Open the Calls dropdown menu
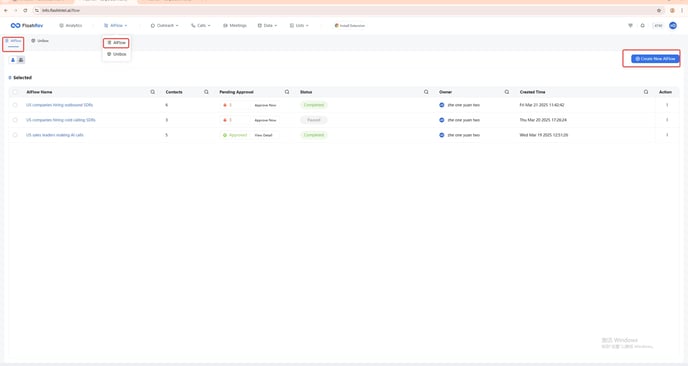 click(201, 25)
